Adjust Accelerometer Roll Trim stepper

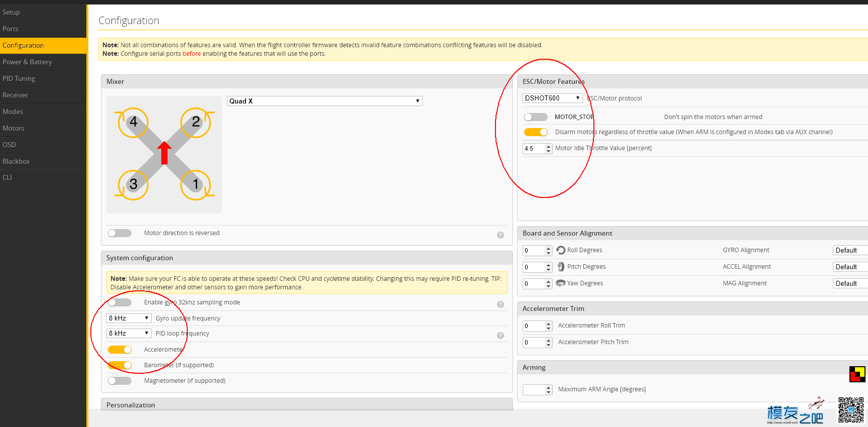point(548,326)
